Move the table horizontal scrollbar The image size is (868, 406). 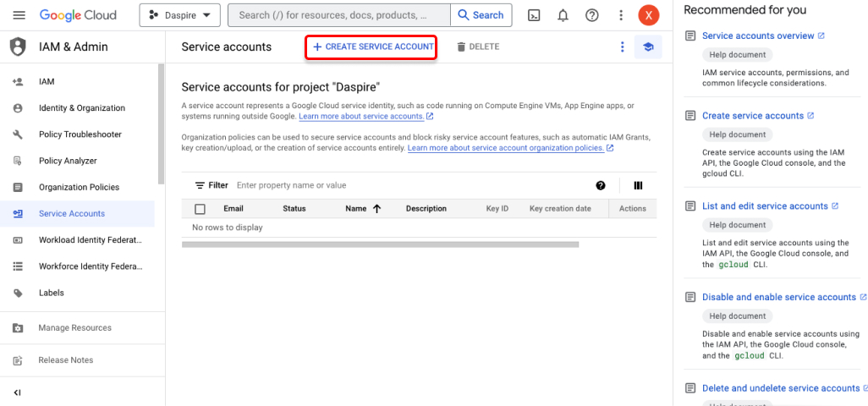(x=381, y=244)
